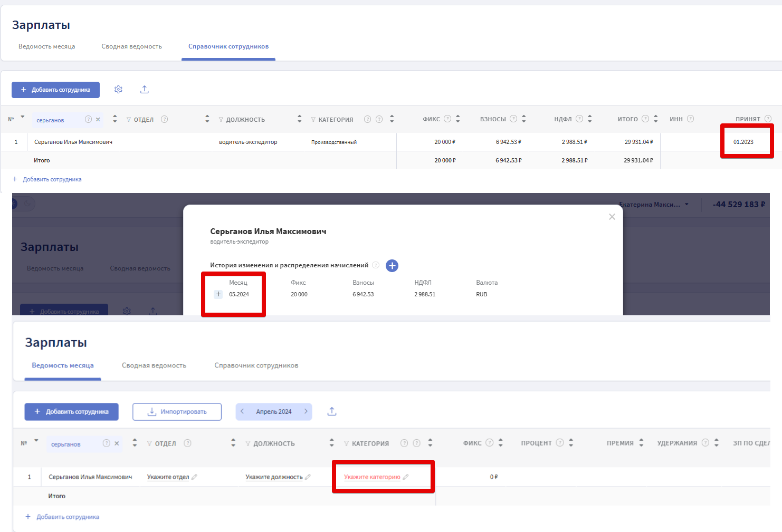Viewport: 782px width, 532px height.
Task: Open the Сводная ведомость tab beside the highlighted Справочник сотрудников
Action: pyautogui.click(x=132, y=46)
